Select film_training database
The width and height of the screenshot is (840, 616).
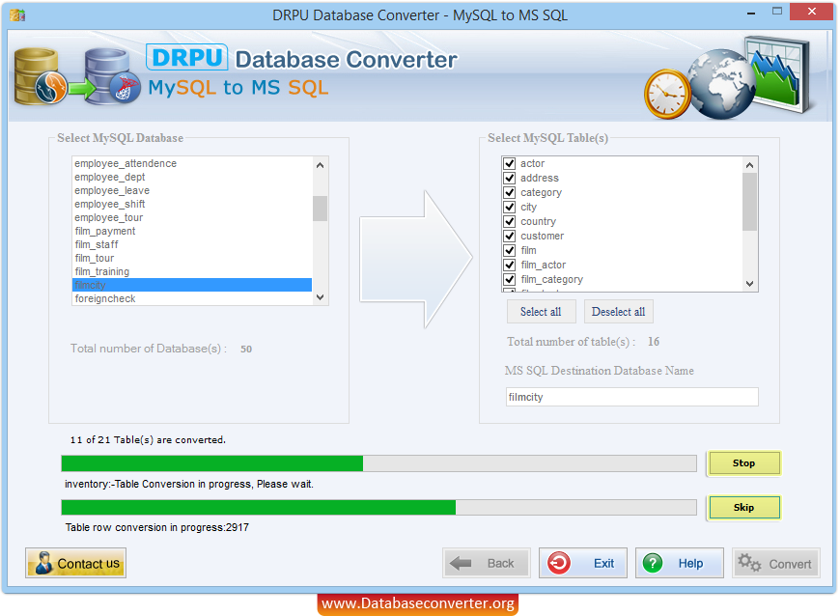pos(192,271)
